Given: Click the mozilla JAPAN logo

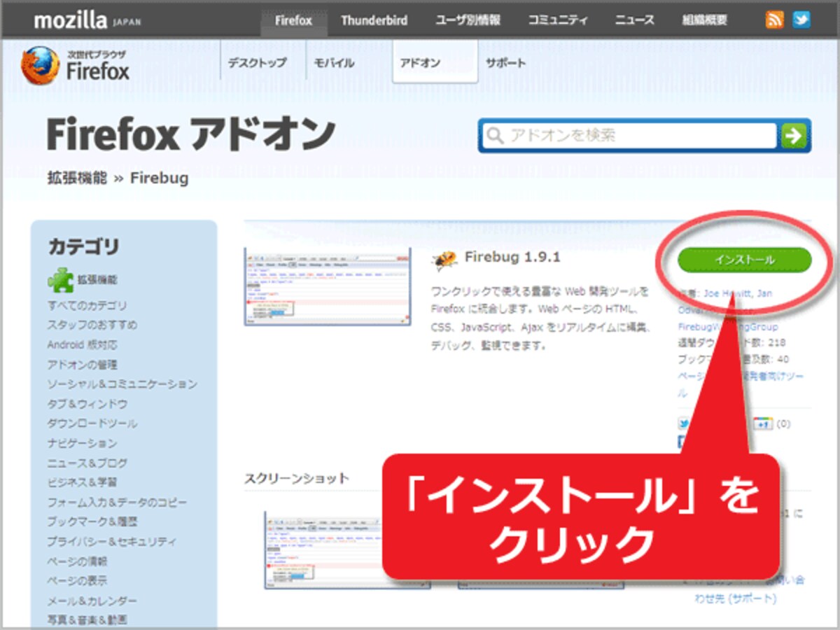Looking at the screenshot, I should (x=87, y=20).
